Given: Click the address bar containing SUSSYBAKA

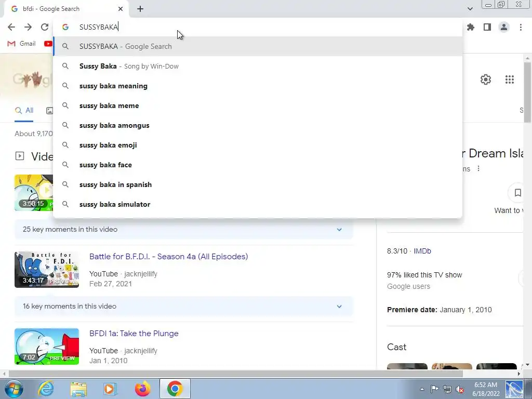Looking at the screenshot, I should coord(258,27).
